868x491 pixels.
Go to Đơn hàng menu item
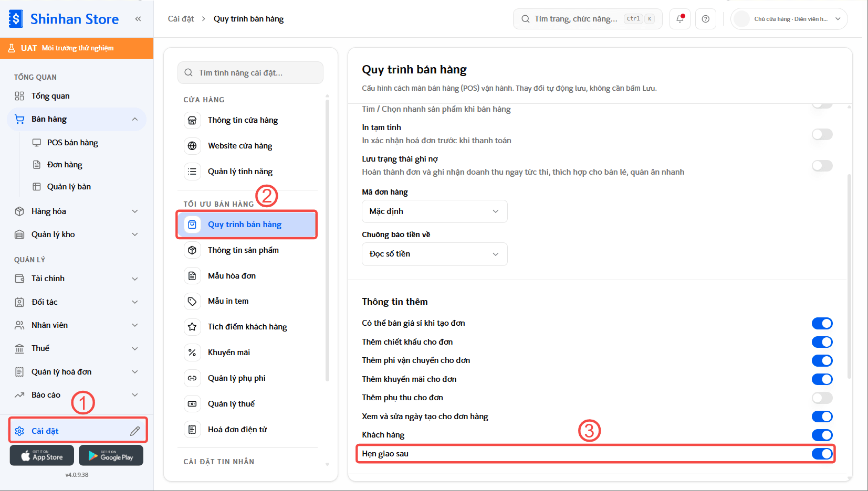65,165
